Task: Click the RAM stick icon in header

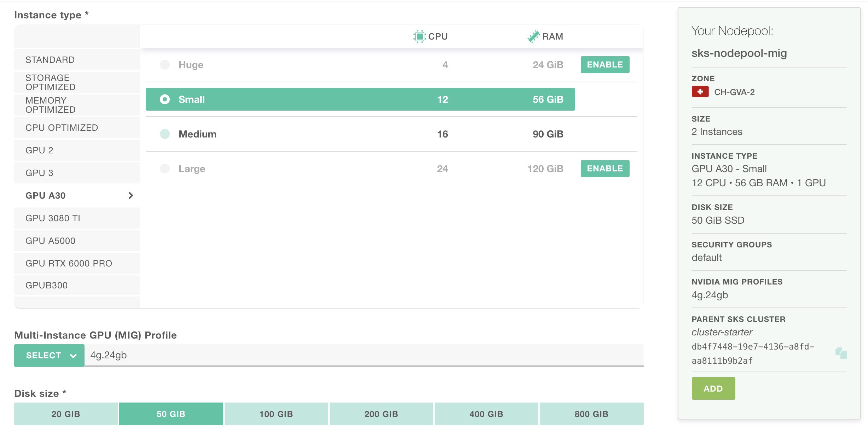Action: coord(533,36)
